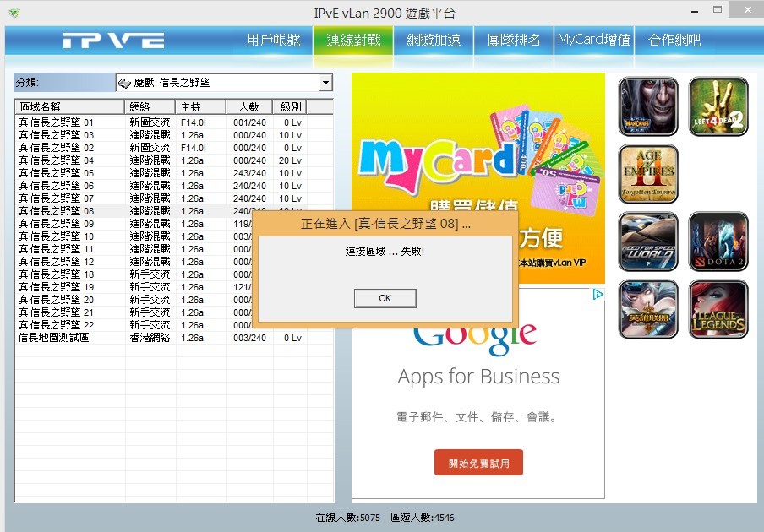Viewport: 764px width, 532px height.
Task: Select room 真信長之野望 05 in list
Action: pos(57,173)
